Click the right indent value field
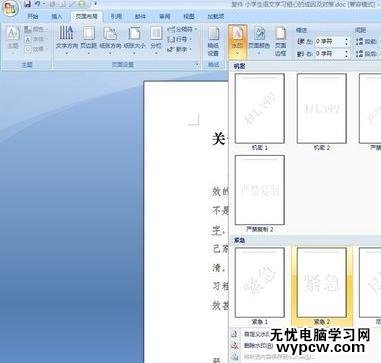381x363 pixels. click(329, 53)
